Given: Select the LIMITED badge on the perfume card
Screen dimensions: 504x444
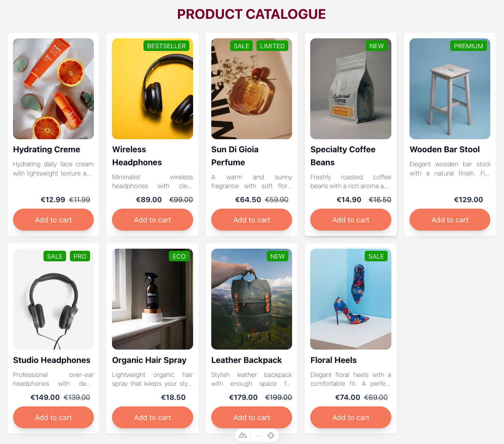Looking at the screenshot, I should (x=272, y=45).
